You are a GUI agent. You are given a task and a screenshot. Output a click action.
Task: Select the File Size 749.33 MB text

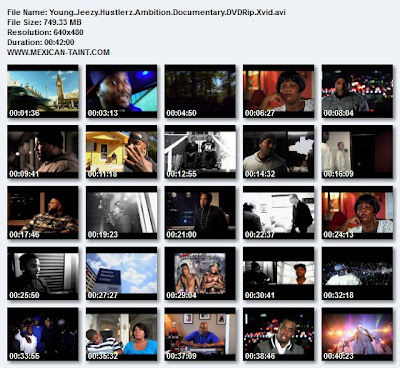(44, 22)
